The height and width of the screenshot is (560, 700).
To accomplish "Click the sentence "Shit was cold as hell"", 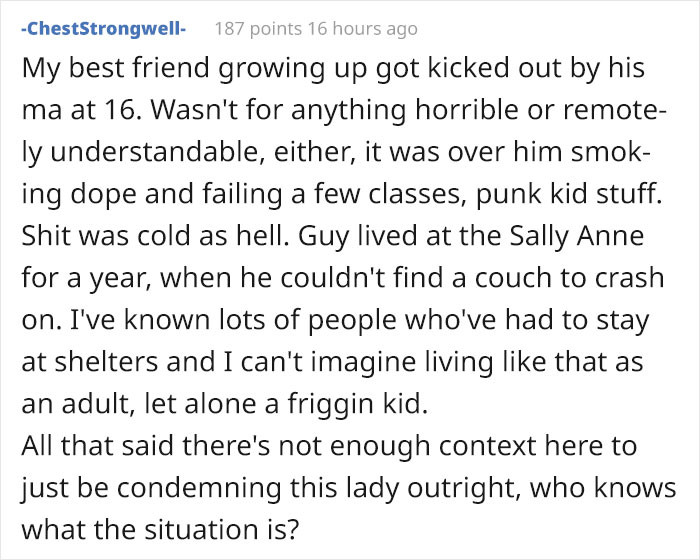I will click(x=152, y=236).
